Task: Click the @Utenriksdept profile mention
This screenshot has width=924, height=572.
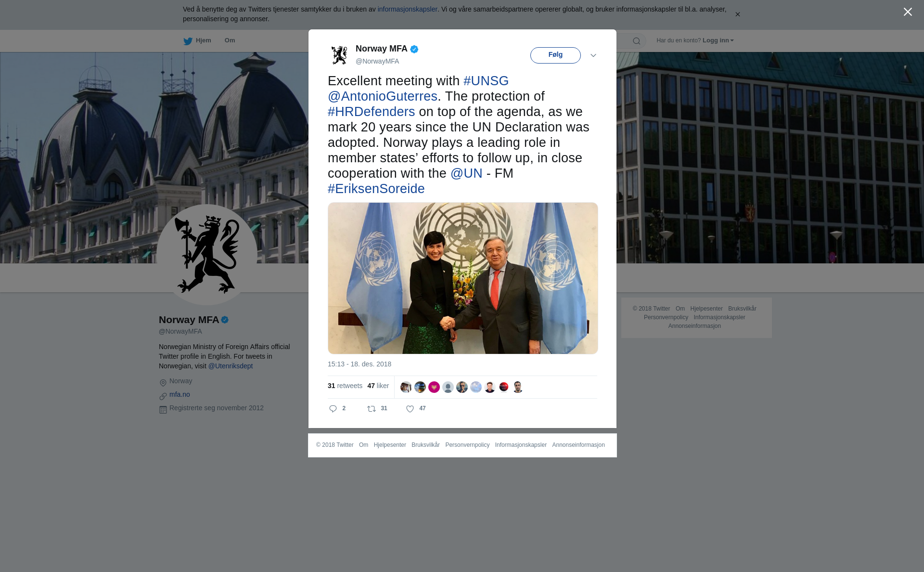Action: [x=231, y=366]
